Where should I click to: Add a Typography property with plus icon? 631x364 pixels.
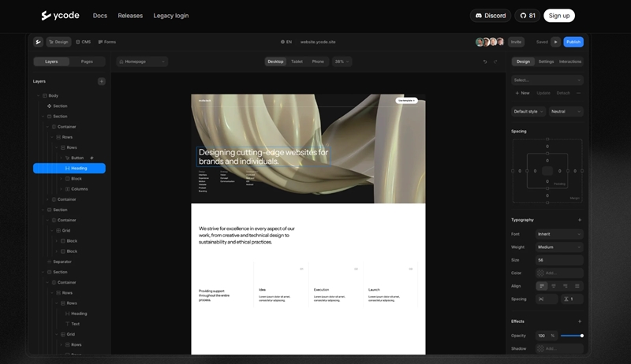click(x=580, y=220)
